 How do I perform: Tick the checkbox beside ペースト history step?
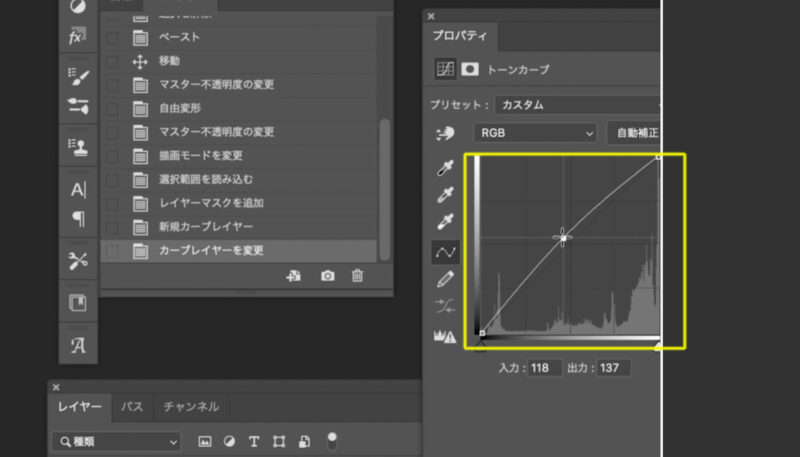(x=112, y=38)
